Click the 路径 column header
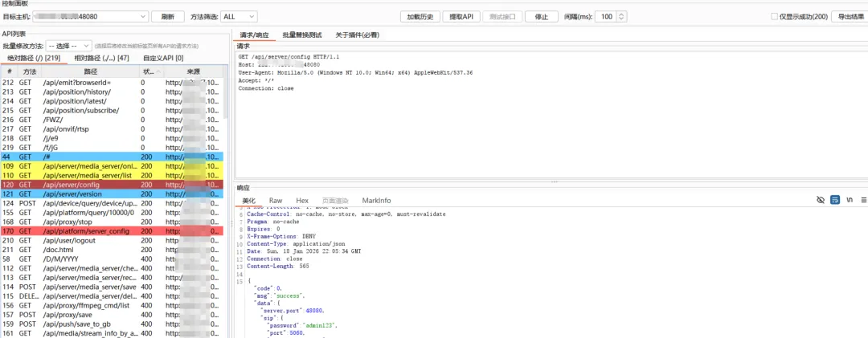The image size is (868, 338). pos(90,71)
